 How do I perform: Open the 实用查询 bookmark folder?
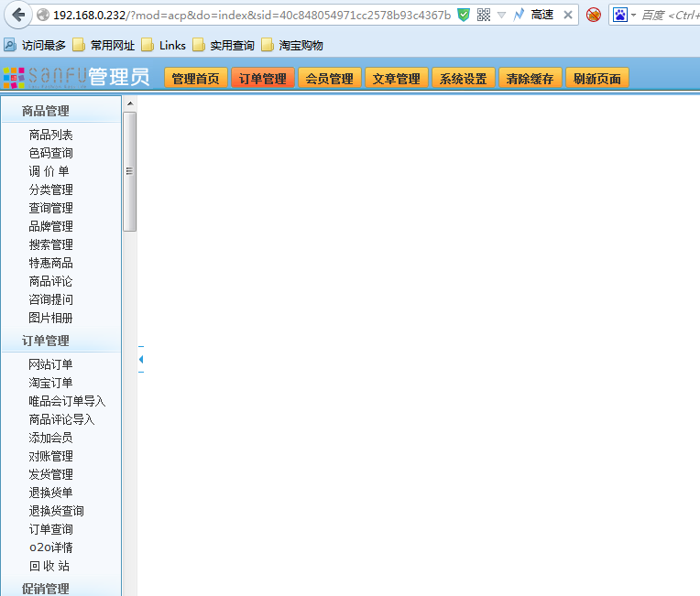click(224, 45)
